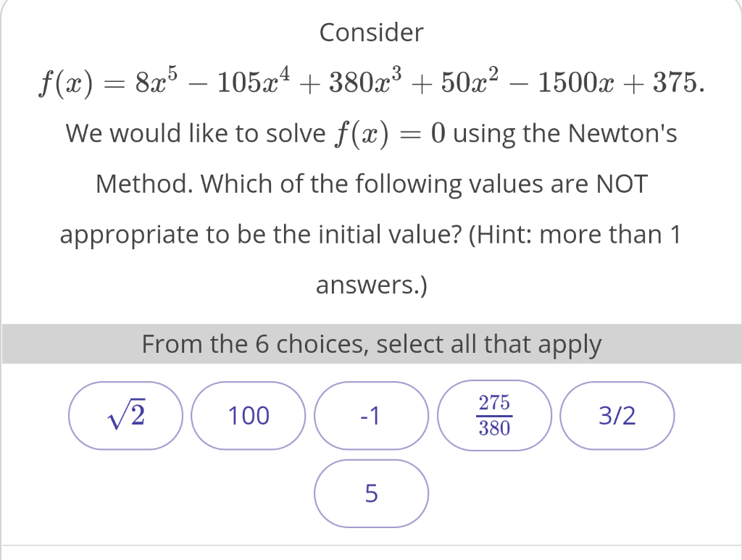This screenshot has height=560, width=742.
Task: Click the Consider heading
Action: (371, 33)
